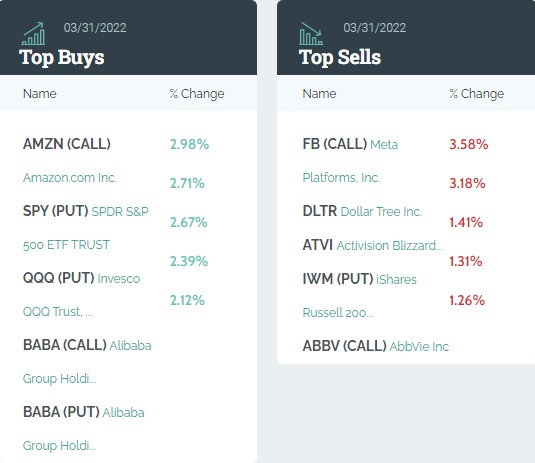Click the % Change header in Top Sells
Screen dimensions: 535x463
(477, 93)
